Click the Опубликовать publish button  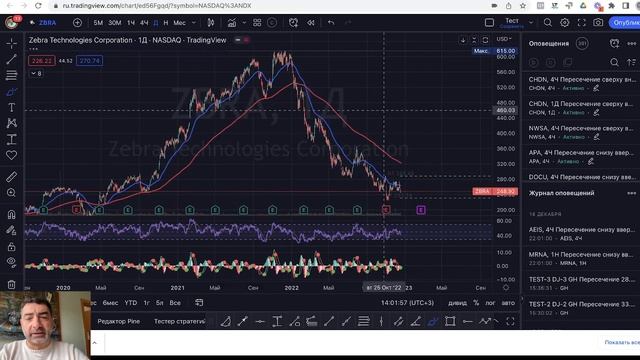pyautogui.click(x=625, y=23)
